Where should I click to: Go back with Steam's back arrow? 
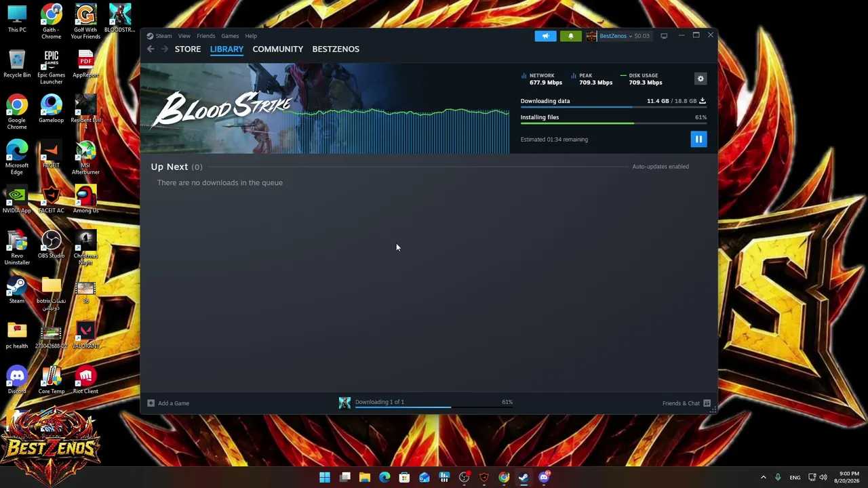click(x=151, y=49)
